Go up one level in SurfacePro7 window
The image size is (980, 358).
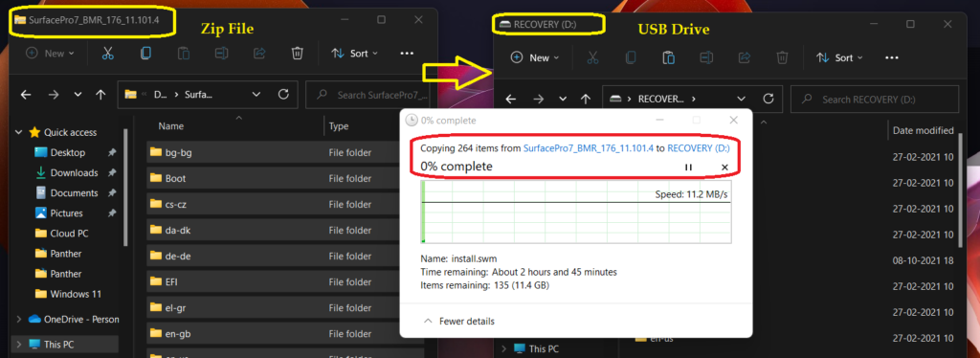click(100, 95)
